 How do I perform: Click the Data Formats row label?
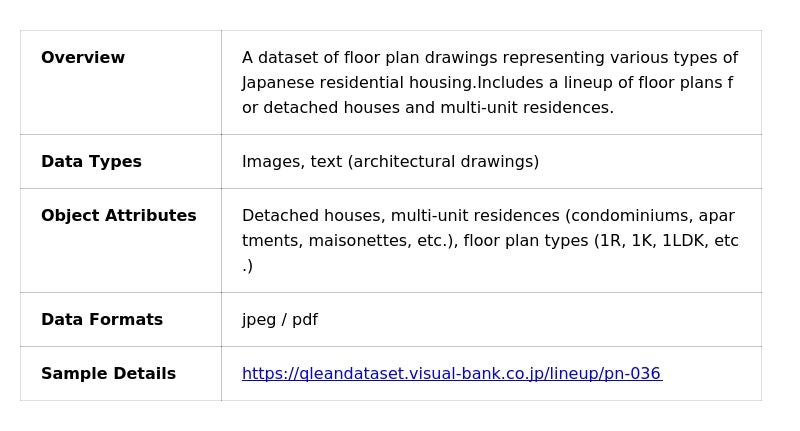click(101, 320)
